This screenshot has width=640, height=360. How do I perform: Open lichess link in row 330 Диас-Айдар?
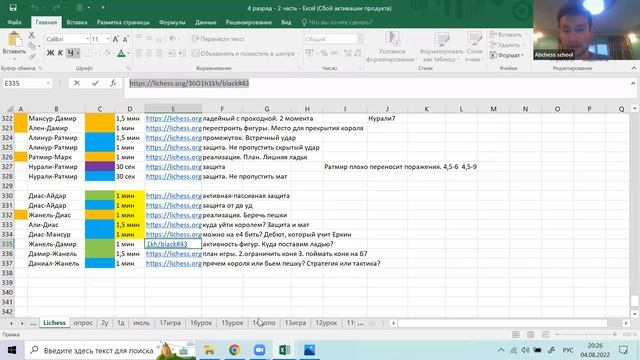(173, 196)
